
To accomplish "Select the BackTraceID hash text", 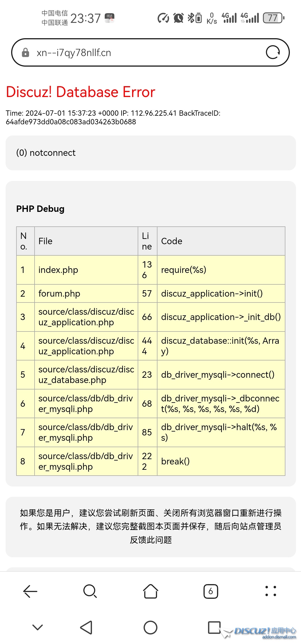I will [x=71, y=122].
